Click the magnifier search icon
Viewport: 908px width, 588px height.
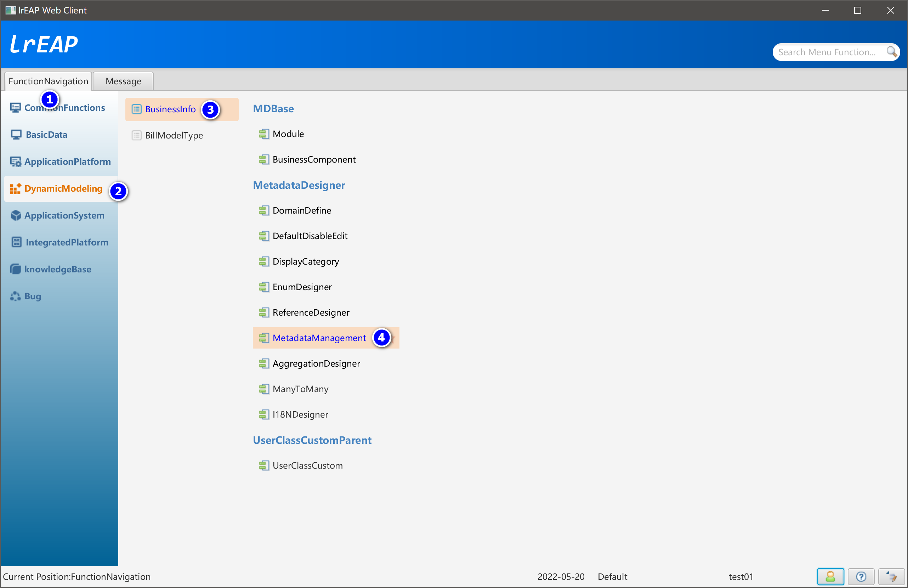pos(892,52)
